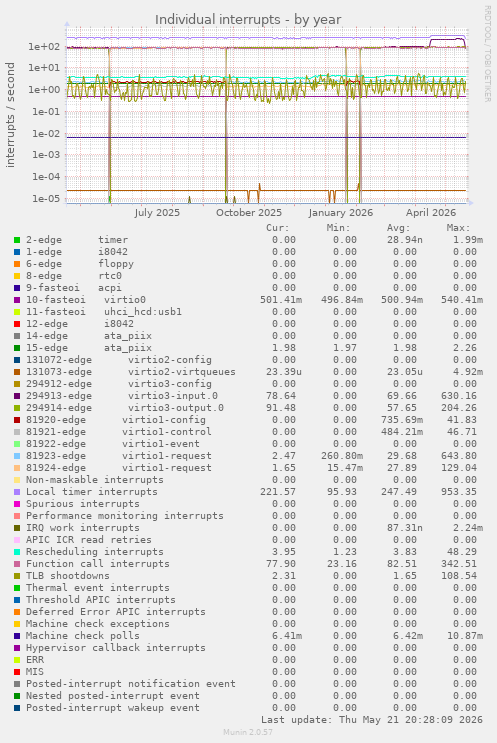497x743 pixels.
Task: Click the April 2026 axis label
Action: 431,213
